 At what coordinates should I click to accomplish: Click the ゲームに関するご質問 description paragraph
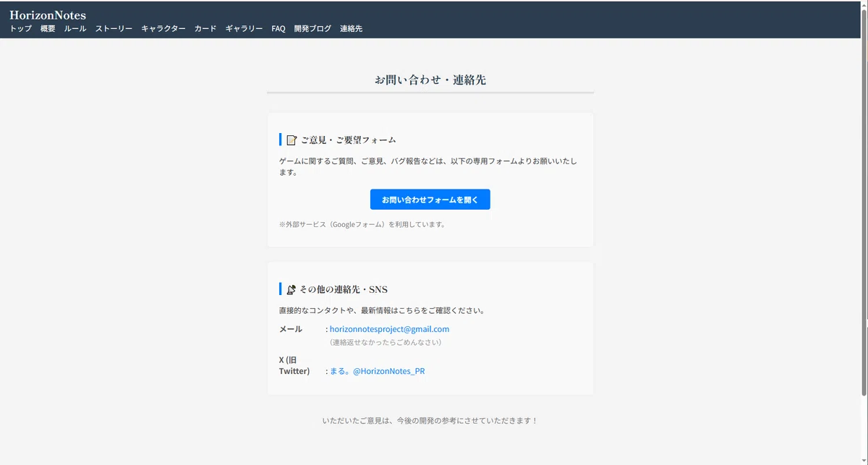428,167
